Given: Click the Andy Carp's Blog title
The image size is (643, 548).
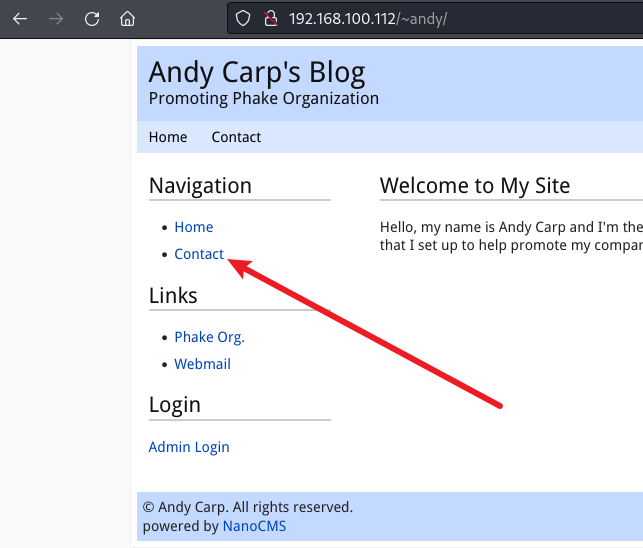Looking at the screenshot, I should [257, 72].
